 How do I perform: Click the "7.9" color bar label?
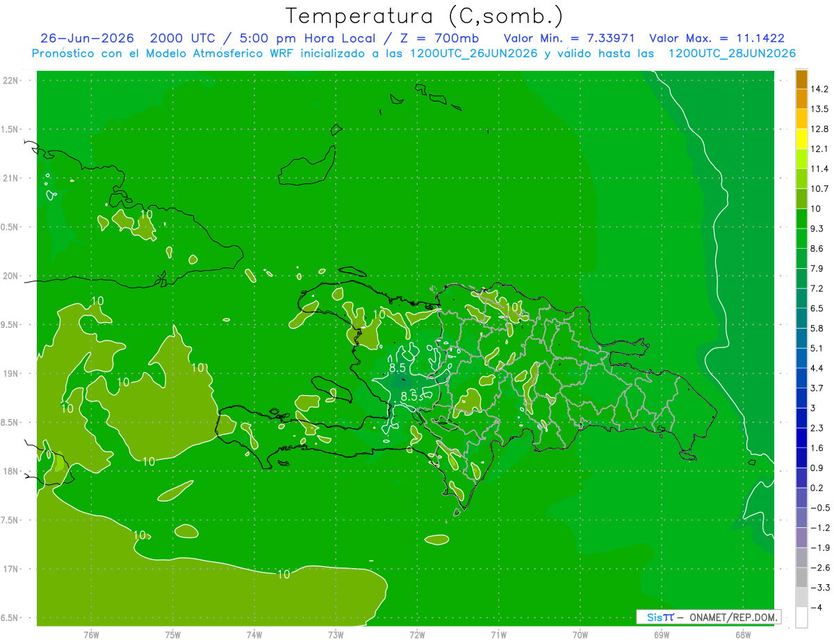pyautogui.click(x=817, y=269)
